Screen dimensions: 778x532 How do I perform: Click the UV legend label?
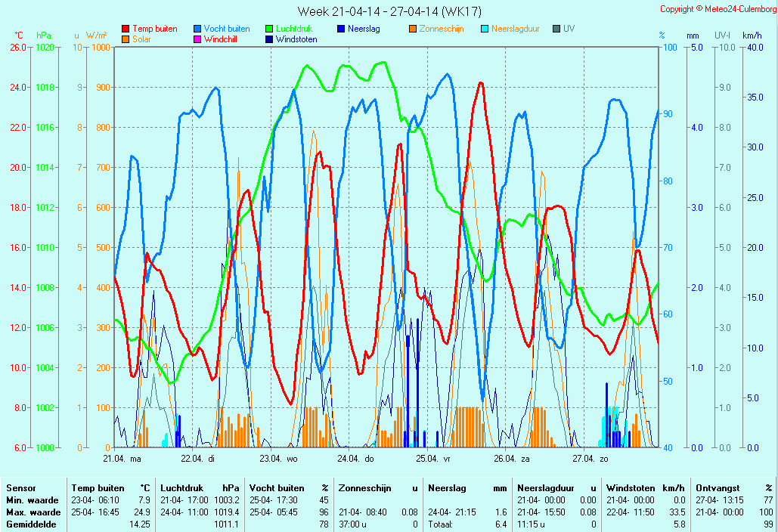(569, 29)
